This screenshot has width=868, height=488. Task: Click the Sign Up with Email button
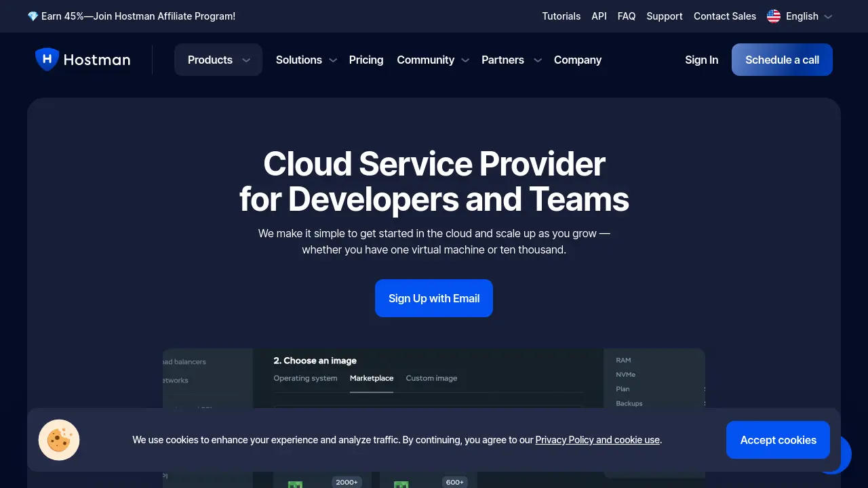point(434,298)
